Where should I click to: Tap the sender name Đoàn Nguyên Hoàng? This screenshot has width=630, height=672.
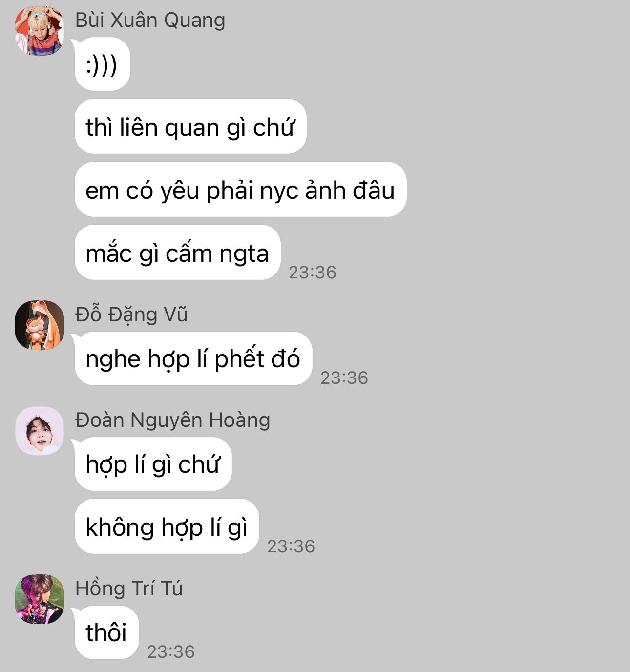[x=172, y=420]
